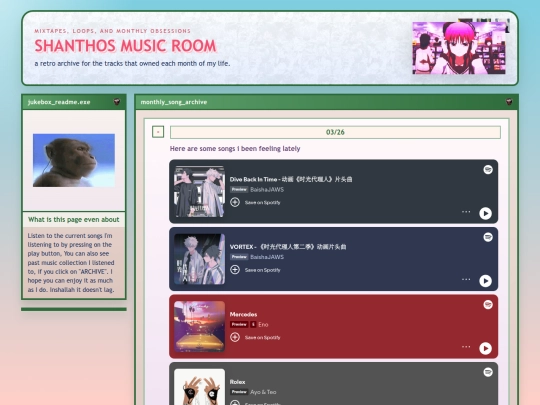
Task: Open Spotify logo on Dive Back In Time card
Action: (x=488, y=169)
